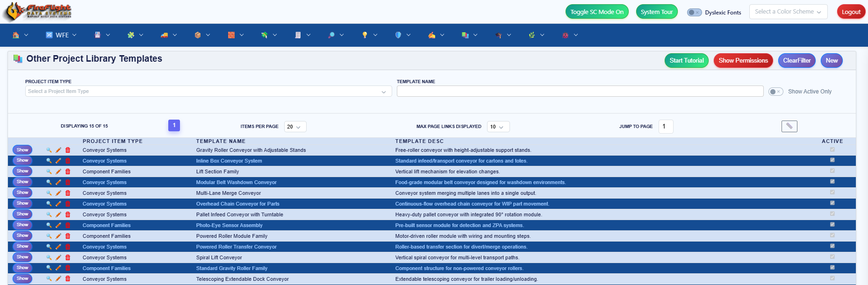Toggle Show Active Only switch
868x285 pixels.
[776, 92]
